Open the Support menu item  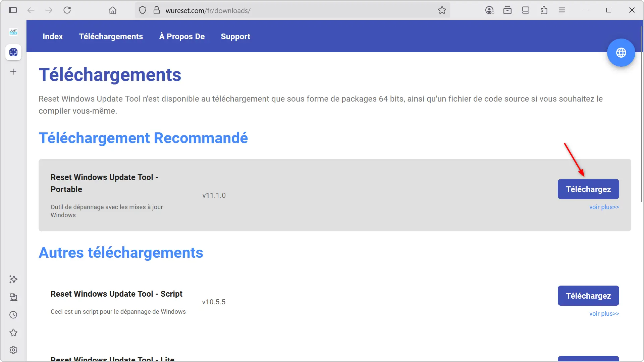pyautogui.click(x=235, y=36)
